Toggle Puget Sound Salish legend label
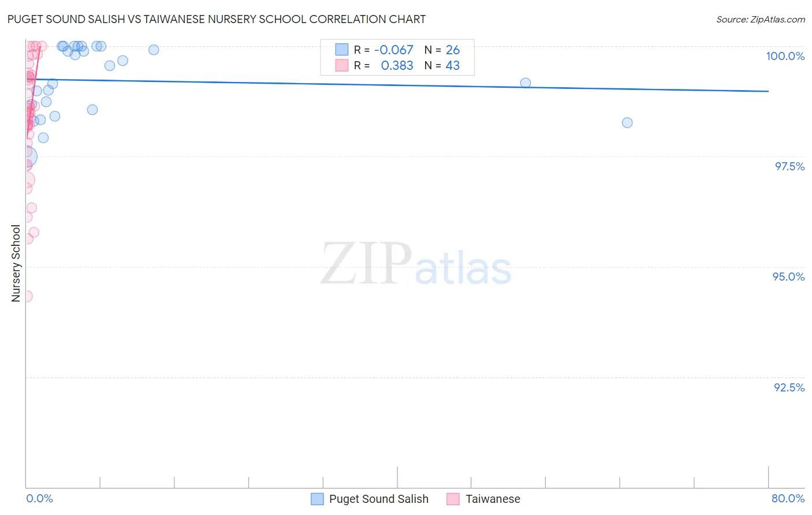The width and height of the screenshot is (812, 515). [x=379, y=499]
